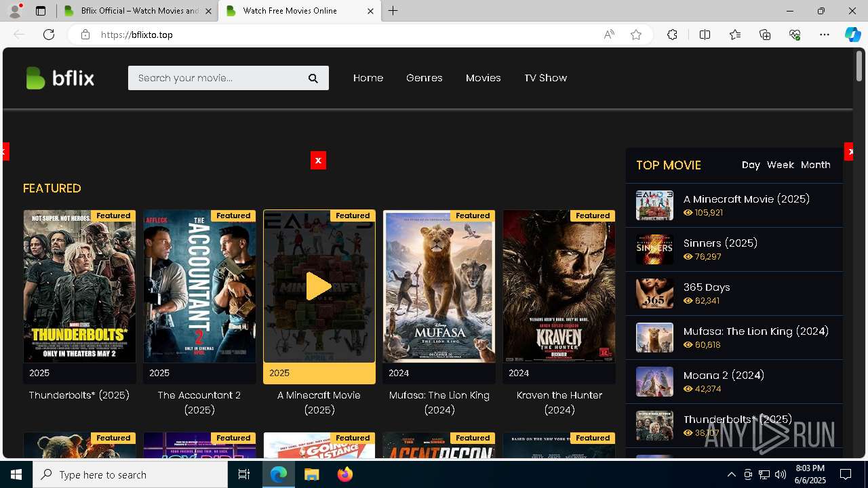Viewport: 868px width, 488px height.
Task: Open Browser essentials heart icon
Action: [795, 35]
